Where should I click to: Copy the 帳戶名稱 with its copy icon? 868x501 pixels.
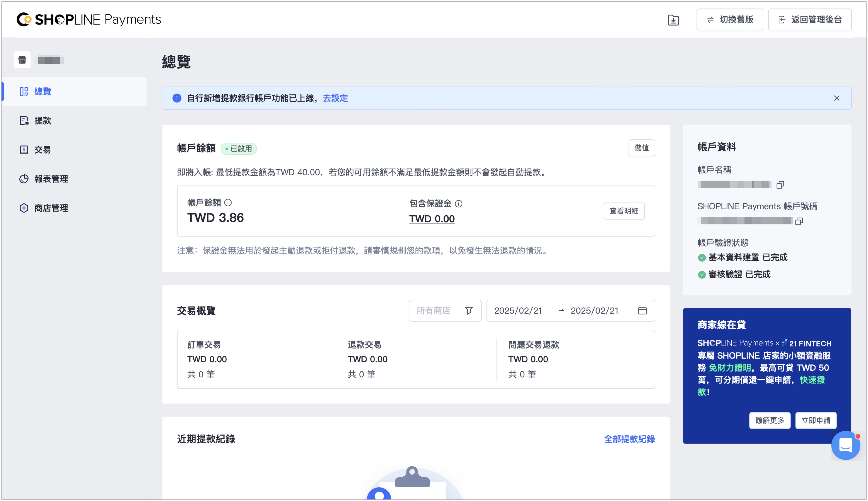(780, 185)
